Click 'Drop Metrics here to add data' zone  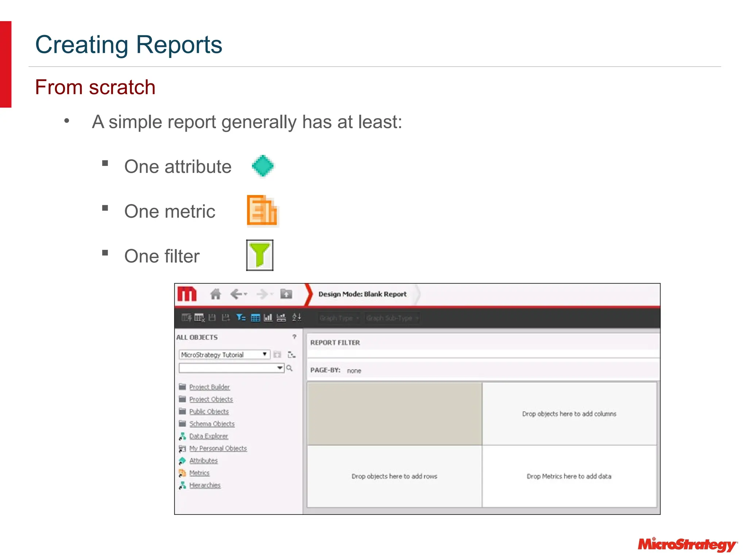[569, 476]
